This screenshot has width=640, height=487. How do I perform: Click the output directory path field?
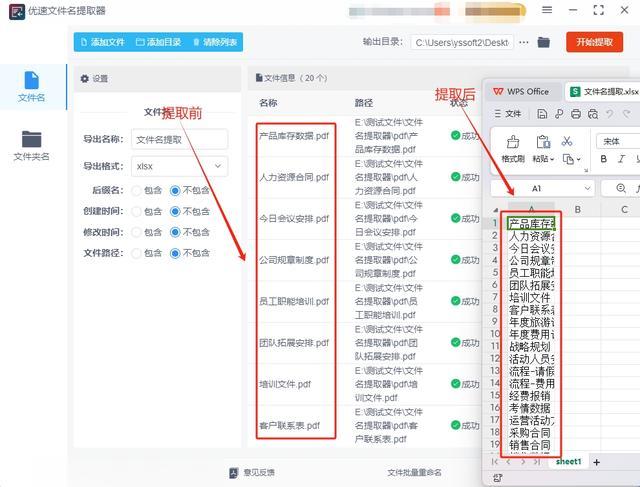tap(462, 42)
